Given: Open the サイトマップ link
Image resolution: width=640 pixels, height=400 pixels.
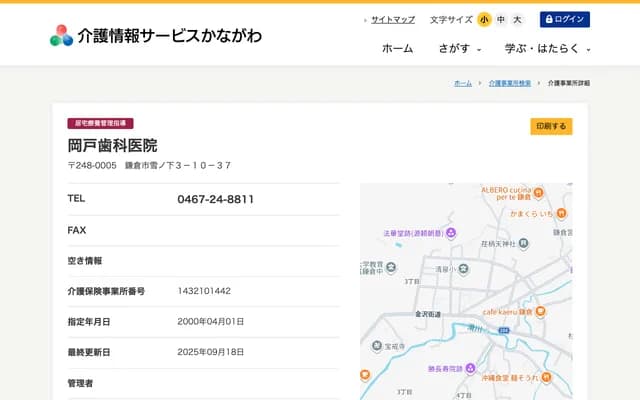Looking at the screenshot, I should tap(393, 20).
